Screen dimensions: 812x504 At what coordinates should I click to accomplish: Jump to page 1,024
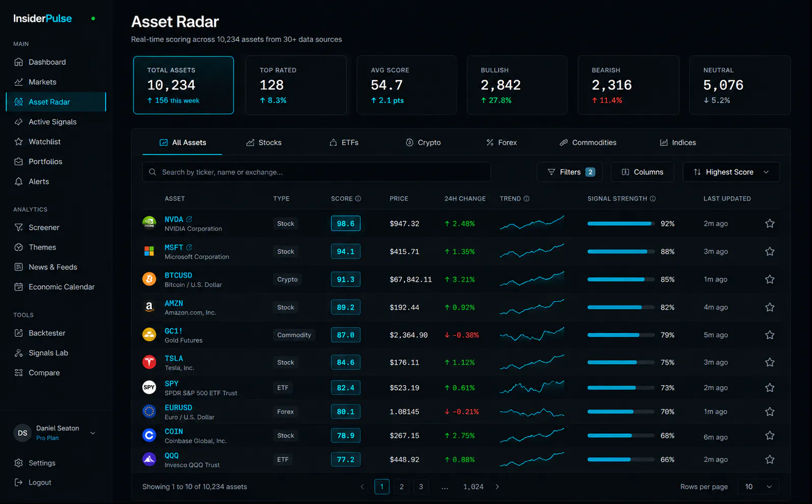473,487
